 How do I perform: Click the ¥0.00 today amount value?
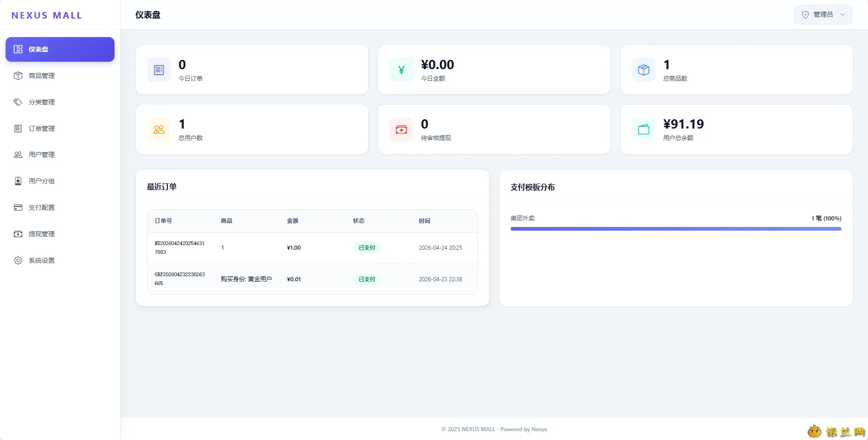tap(437, 65)
